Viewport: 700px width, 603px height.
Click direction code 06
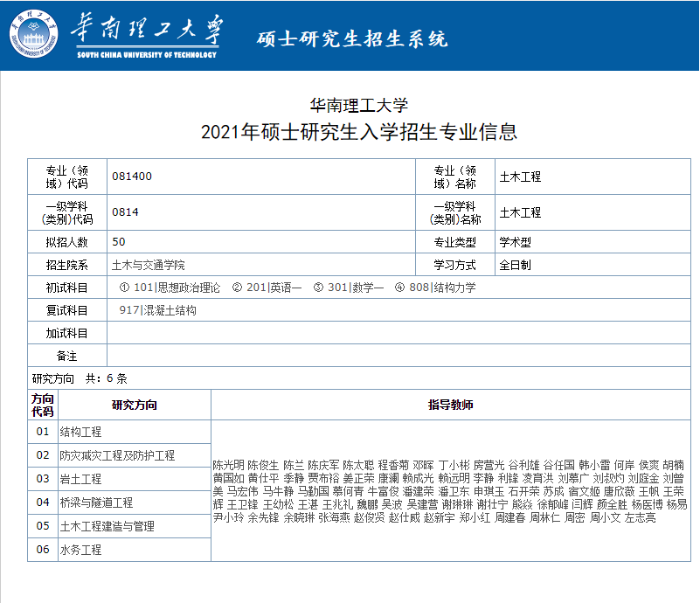[x=43, y=550]
